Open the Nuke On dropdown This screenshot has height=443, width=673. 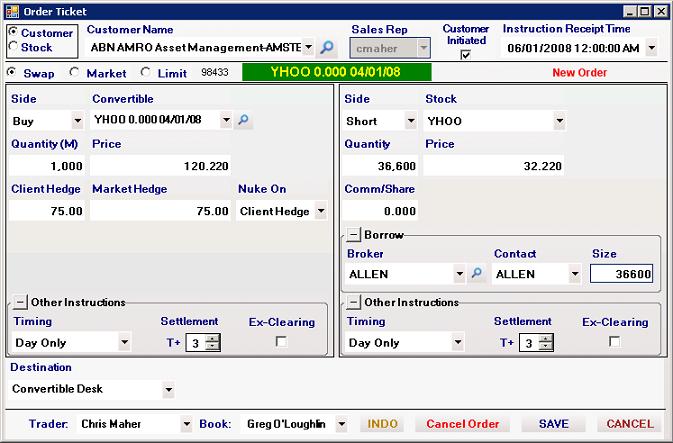click(x=321, y=211)
